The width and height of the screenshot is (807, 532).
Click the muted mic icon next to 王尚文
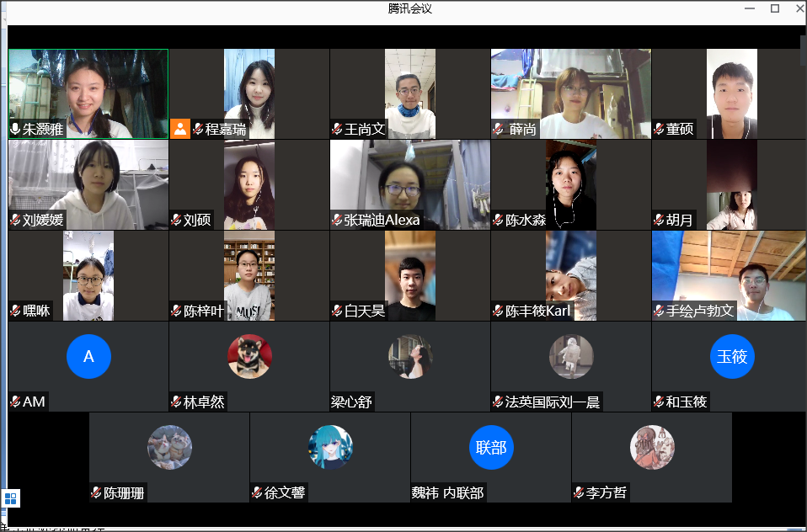[337, 129]
